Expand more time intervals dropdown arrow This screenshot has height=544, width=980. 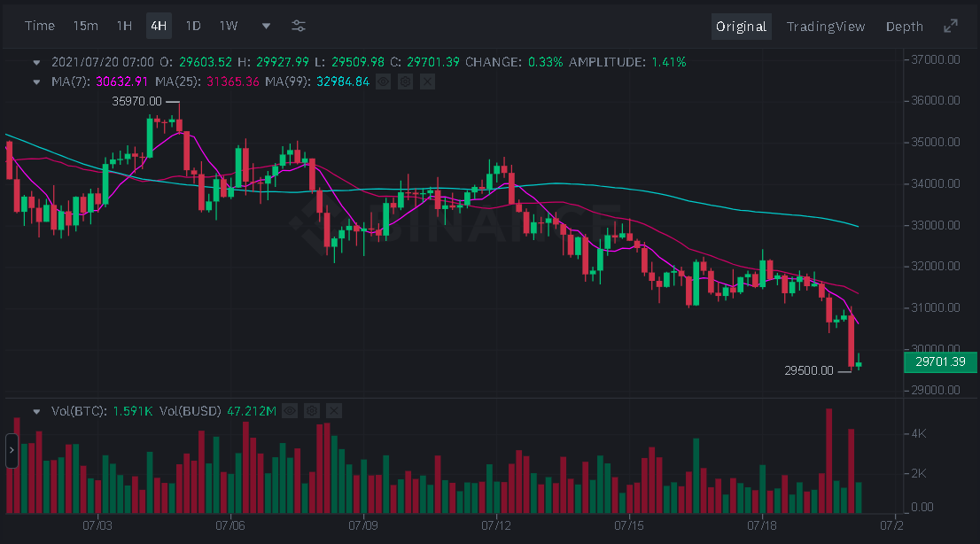point(267,27)
